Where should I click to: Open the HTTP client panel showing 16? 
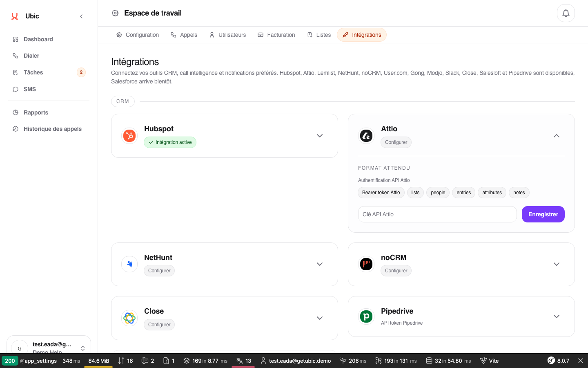125,361
